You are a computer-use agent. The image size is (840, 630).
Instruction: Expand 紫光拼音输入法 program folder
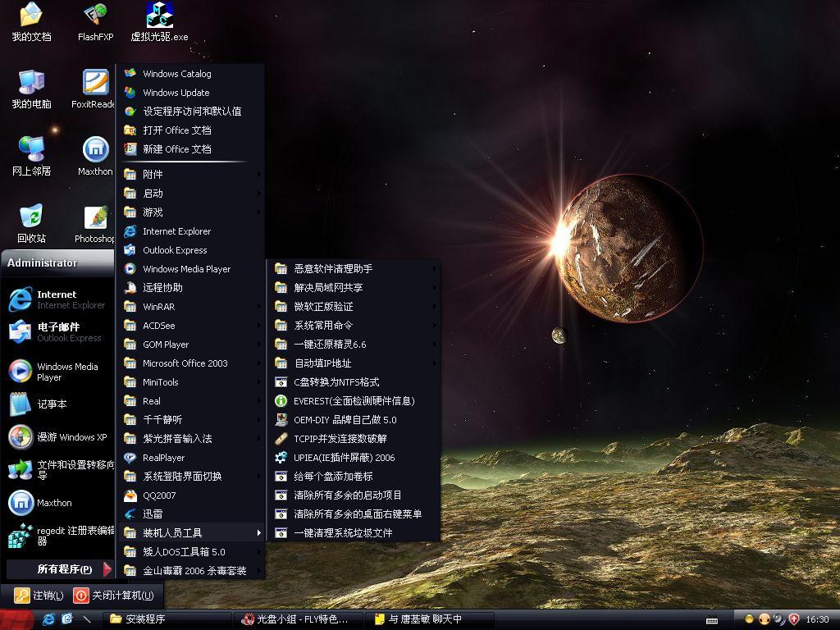[x=190, y=438]
